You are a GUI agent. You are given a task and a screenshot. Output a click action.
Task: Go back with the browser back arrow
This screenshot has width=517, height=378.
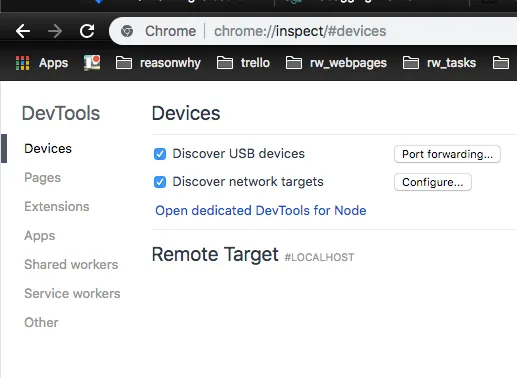tap(23, 31)
